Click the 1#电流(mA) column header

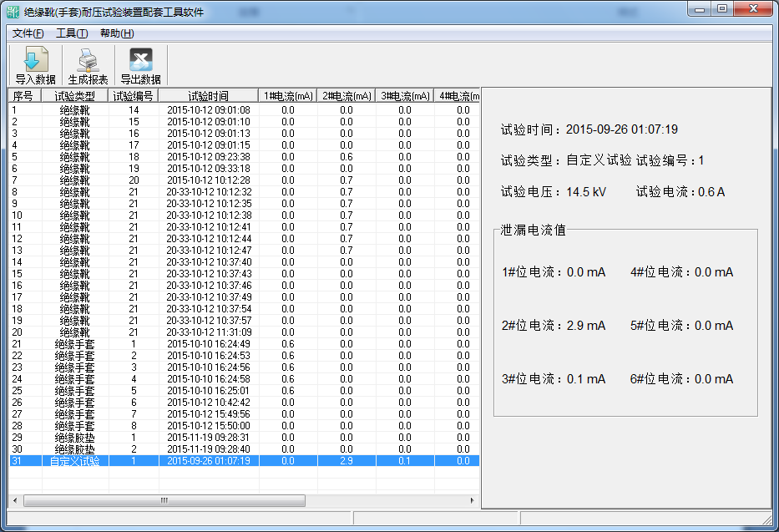point(288,96)
